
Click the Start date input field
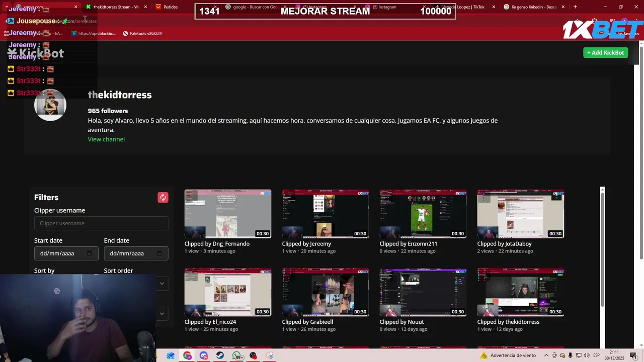66,253
